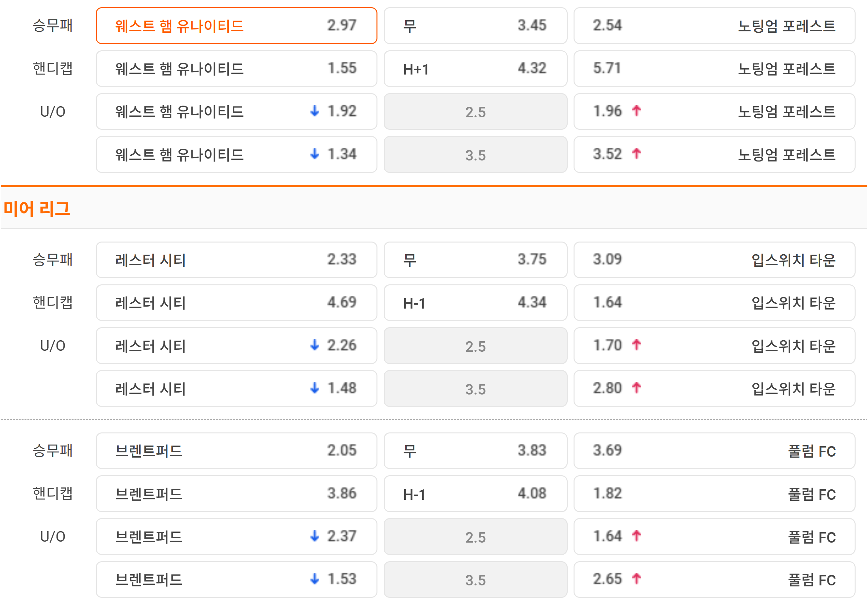The width and height of the screenshot is (868, 606).
Task: Click the U/O label of 레스터 시티 match
Action: point(53,345)
